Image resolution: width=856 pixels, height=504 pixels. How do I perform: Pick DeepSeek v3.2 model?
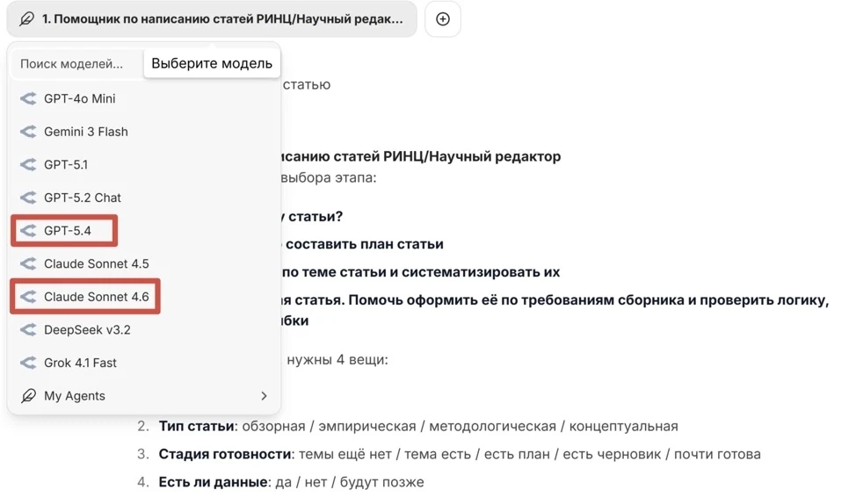(144, 329)
